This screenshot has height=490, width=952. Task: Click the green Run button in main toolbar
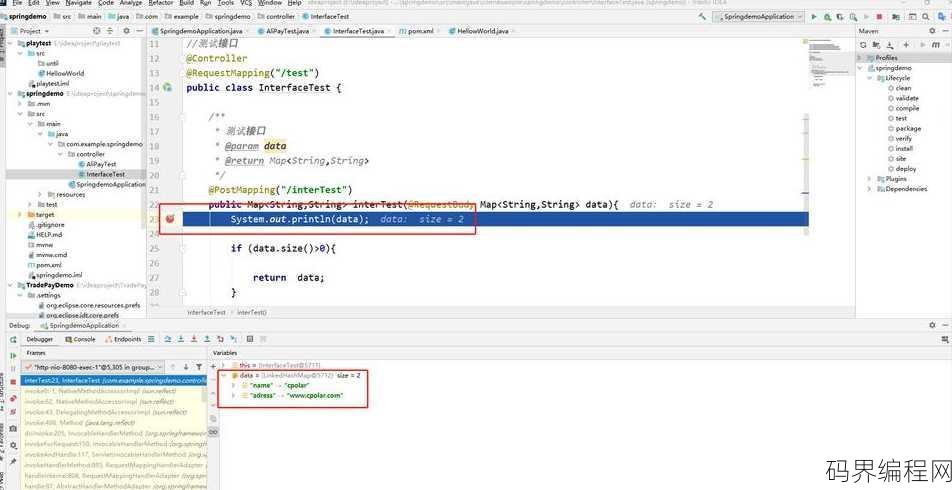pyautogui.click(x=814, y=17)
